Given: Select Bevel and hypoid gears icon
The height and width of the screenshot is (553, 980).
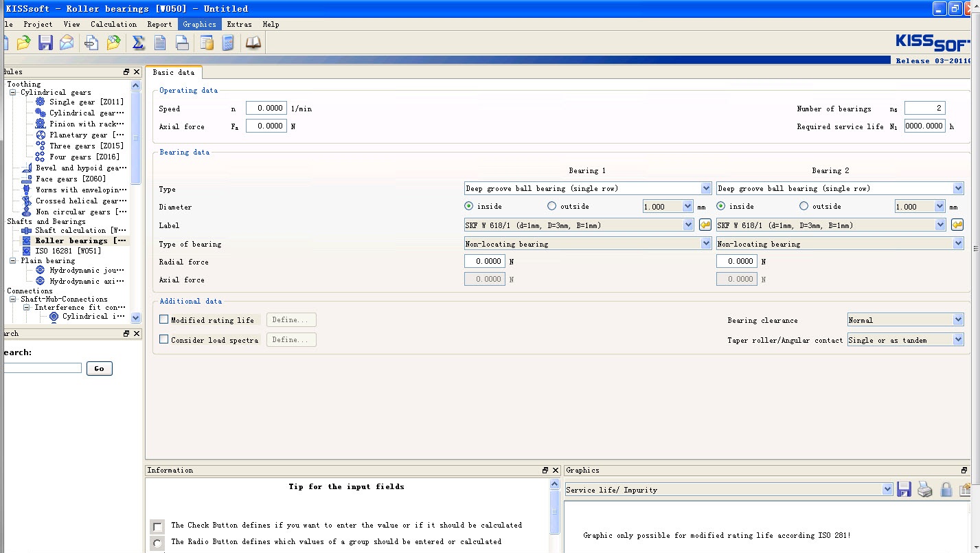Looking at the screenshot, I should tap(27, 168).
